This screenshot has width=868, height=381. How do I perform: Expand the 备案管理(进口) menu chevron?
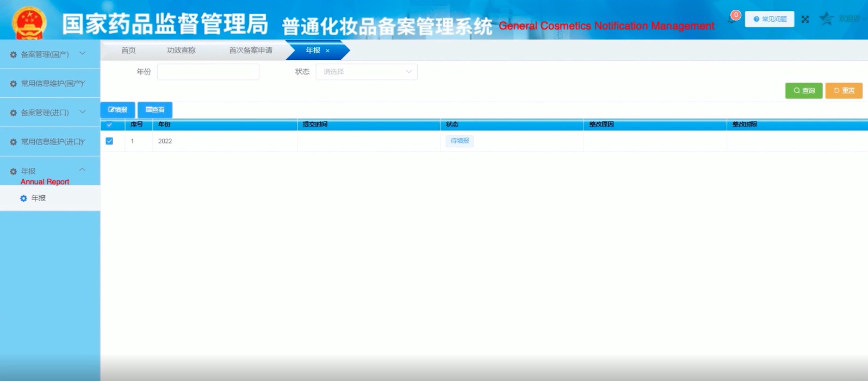[x=83, y=112]
